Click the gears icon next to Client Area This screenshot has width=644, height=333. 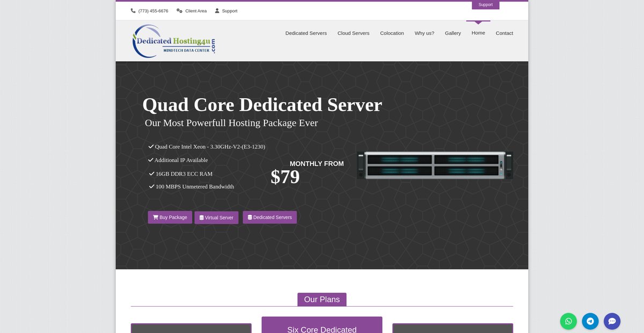pyautogui.click(x=179, y=11)
